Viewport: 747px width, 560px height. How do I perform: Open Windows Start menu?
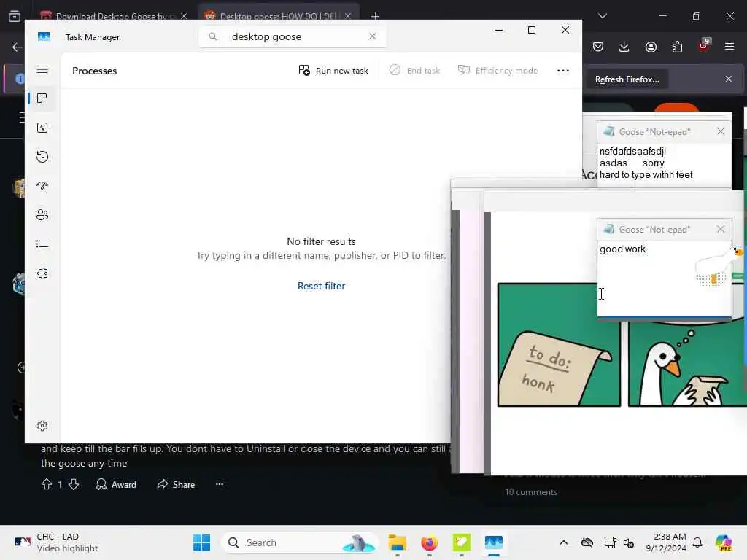click(x=201, y=542)
